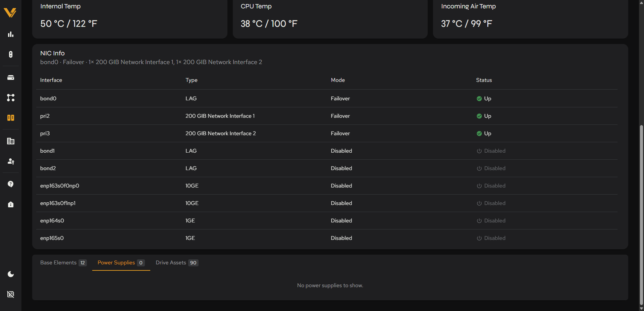Click the Failover mode cell for pri2
Image resolution: width=644 pixels, height=311 pixels.
(x=340, y=116)
